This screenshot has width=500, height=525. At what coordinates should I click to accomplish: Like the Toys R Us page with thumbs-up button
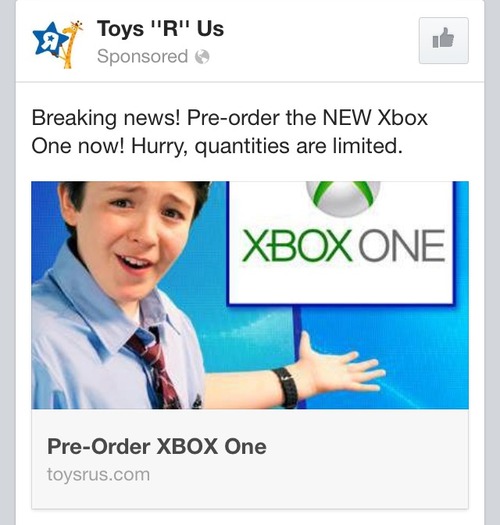[x=443, y=41]
